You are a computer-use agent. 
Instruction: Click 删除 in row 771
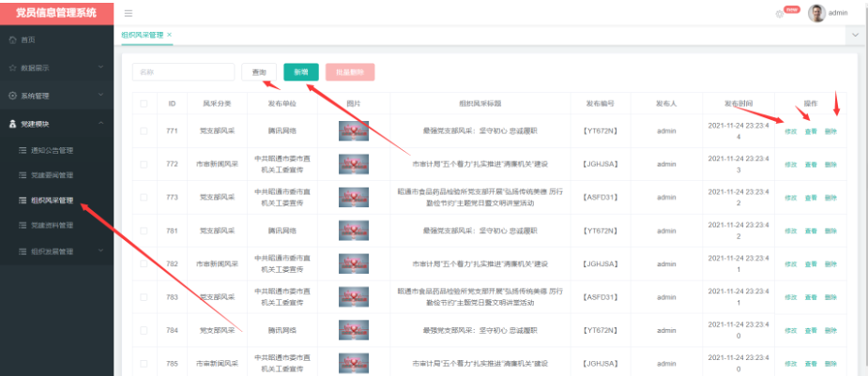click(x=830, y=131)
